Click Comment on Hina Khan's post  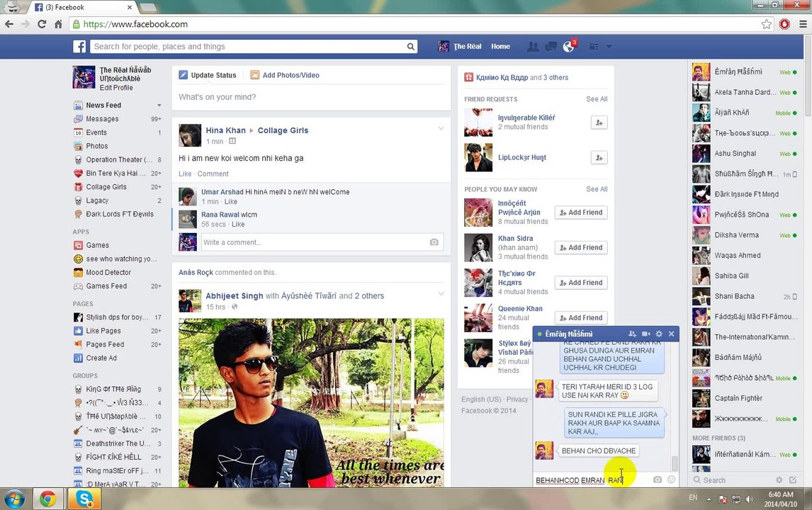click(213, 174)
